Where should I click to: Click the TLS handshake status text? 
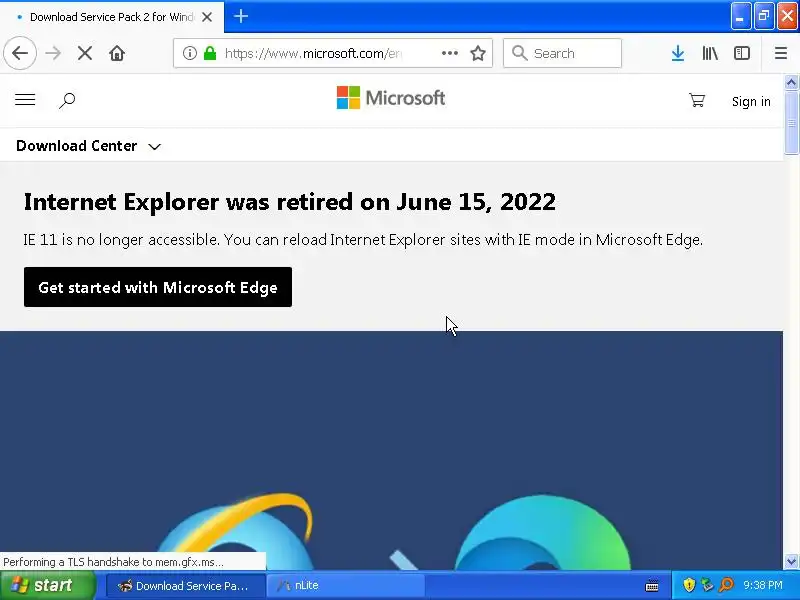[113, 562]
